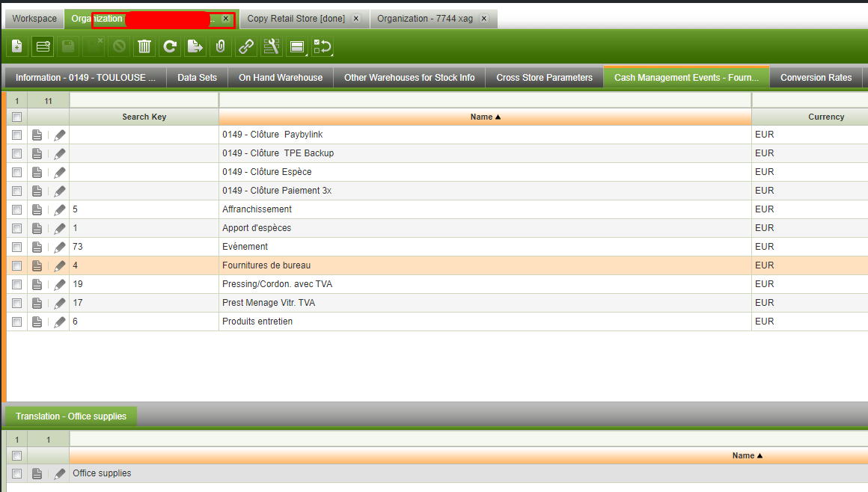Tick the Office supplies row checkbox
868x492 pixels.
(x=16, y=474)
